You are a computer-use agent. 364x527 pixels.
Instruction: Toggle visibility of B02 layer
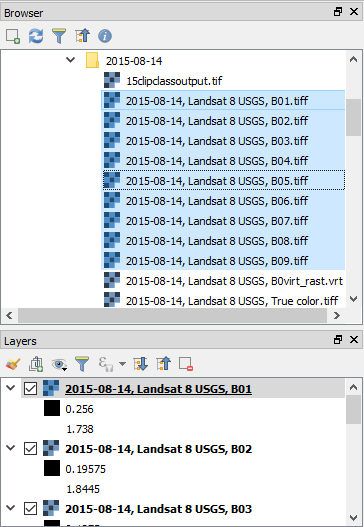(x=31, y=449)
